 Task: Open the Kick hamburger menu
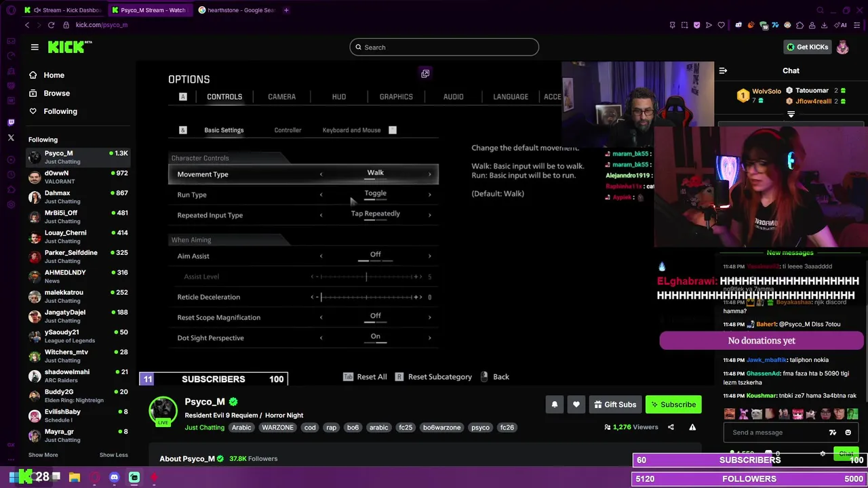coord(35,47)
